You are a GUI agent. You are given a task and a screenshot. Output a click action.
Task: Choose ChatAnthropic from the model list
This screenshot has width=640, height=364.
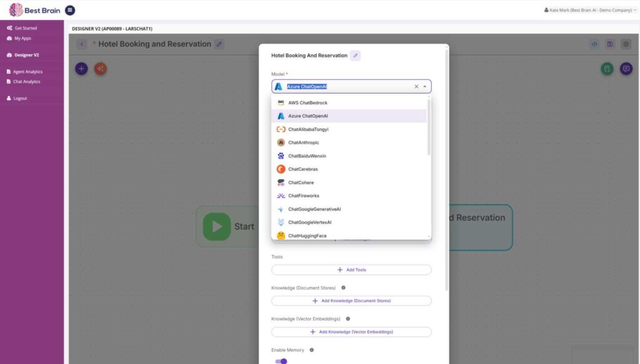[x=349, y=142]
